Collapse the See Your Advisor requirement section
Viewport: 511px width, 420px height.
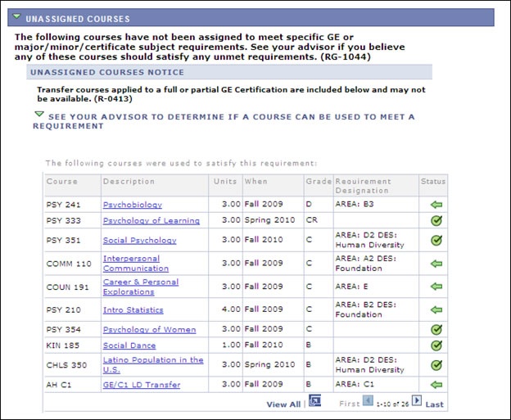tap(39, 115)
